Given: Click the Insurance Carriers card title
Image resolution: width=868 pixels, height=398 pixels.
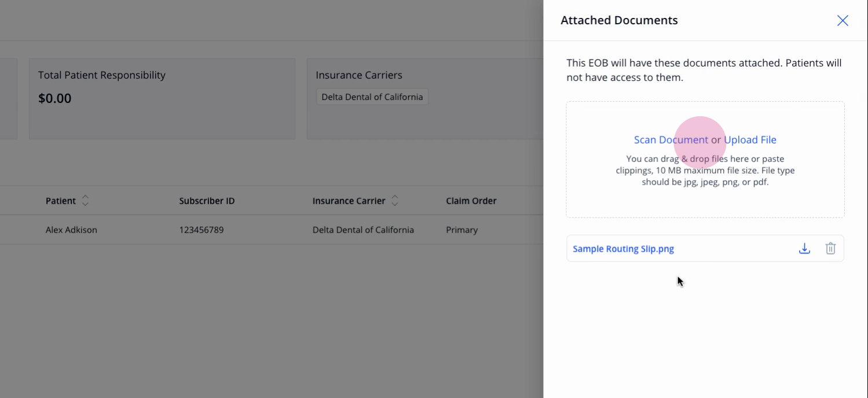Looking at the screenshot, I should 359,75.
